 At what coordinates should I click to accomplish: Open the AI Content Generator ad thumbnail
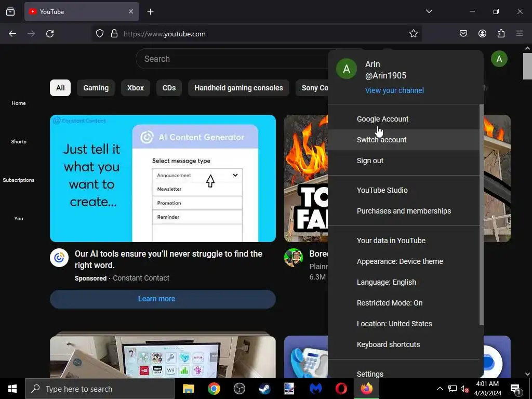coord(163,179)
